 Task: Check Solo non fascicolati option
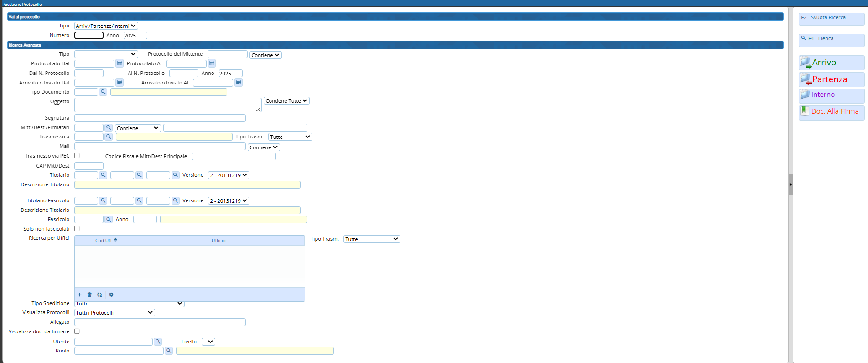pyautogui.click(x=77, y=229)
